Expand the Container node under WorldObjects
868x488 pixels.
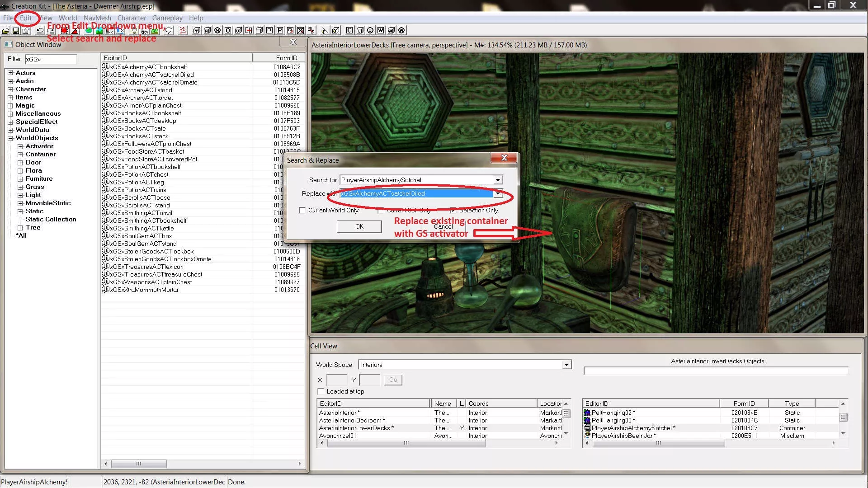point(20,155)
